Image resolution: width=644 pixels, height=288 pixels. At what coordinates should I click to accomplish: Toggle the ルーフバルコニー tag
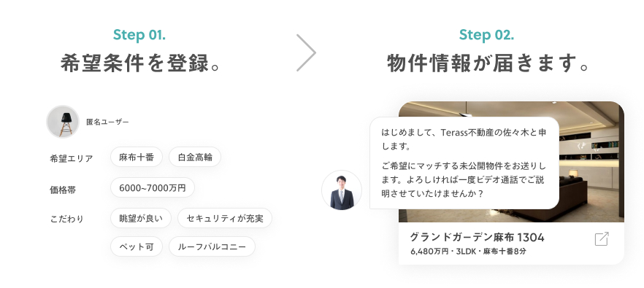coord(212,246)
